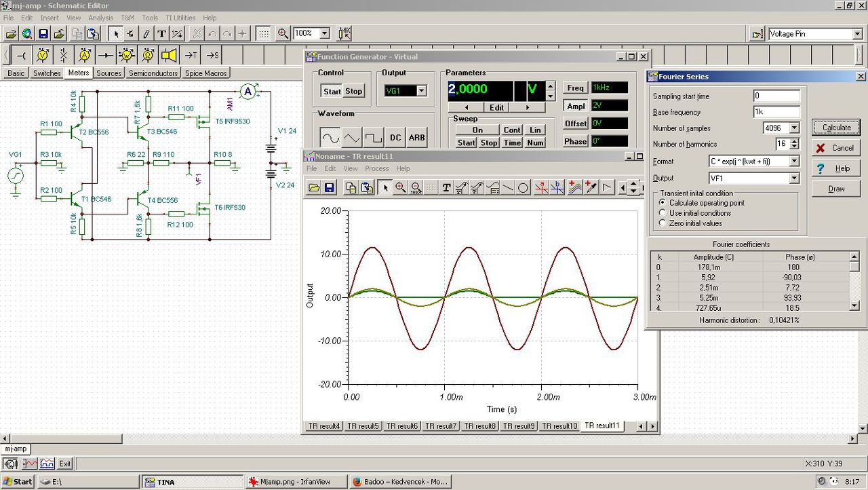Select the Ampere meter component icon
The image size is (868, 490).
85,55
